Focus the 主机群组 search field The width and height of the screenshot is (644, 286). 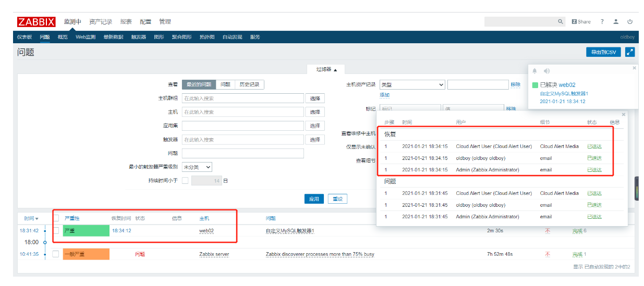[243, 98]
